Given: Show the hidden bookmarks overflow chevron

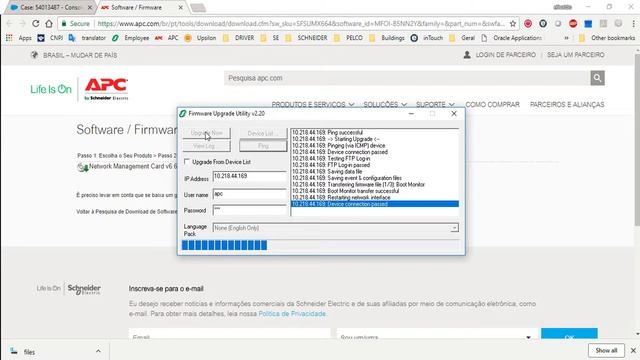Looking at the screenshot, I should pyautogui.click(x=566, y=38).
